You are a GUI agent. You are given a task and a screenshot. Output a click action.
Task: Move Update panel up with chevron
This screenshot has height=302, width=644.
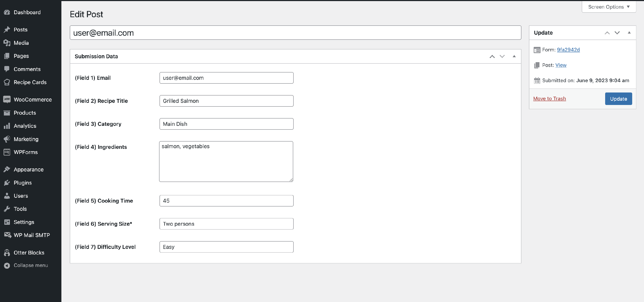607,33
